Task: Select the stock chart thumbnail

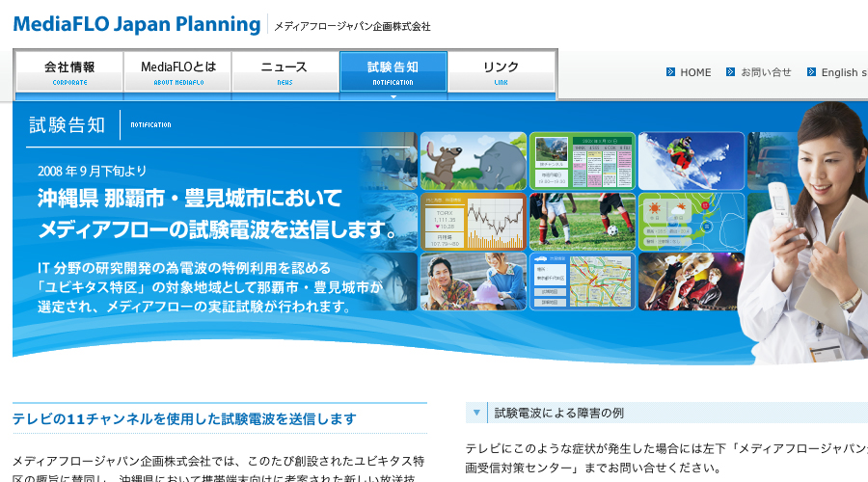Action: [x=474, y=222]
